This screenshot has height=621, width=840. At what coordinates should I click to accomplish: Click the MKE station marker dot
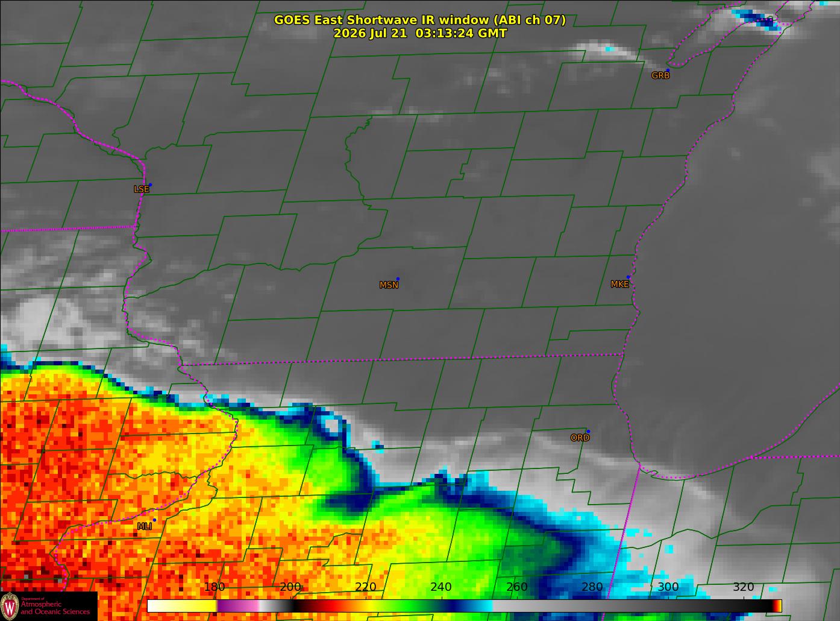pos(628,277)
